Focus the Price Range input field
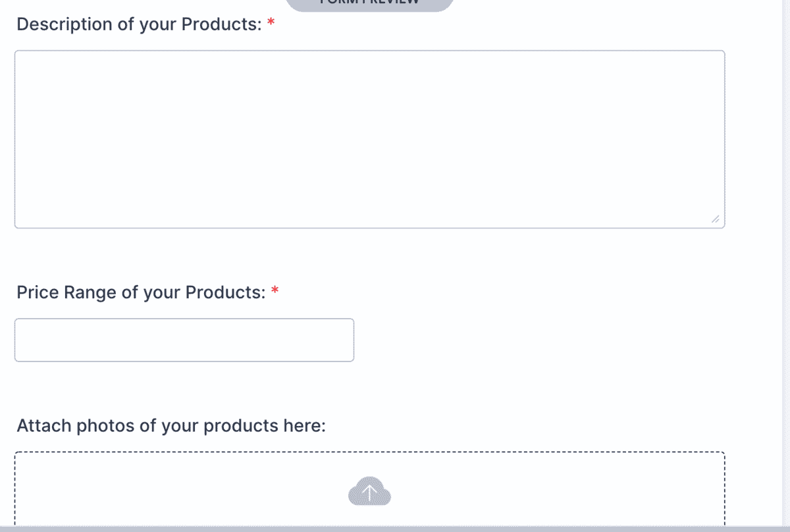 tap(184, 340)
